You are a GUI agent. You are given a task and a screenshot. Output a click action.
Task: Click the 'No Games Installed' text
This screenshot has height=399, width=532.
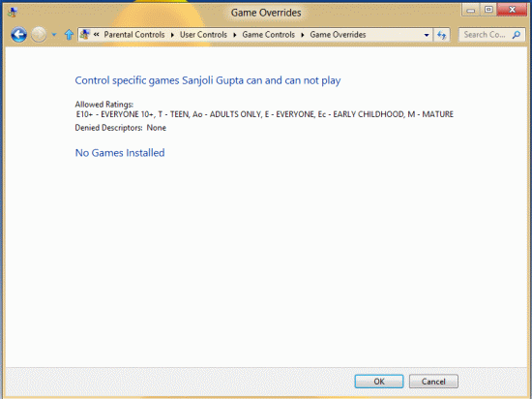tap(120, 153)
